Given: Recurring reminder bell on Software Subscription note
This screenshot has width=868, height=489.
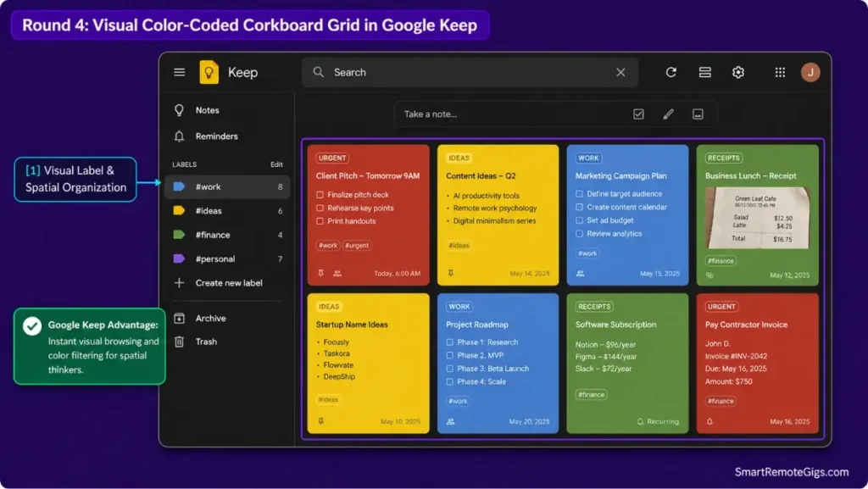Looking at the screenshot, I should (x=641, y=421).
